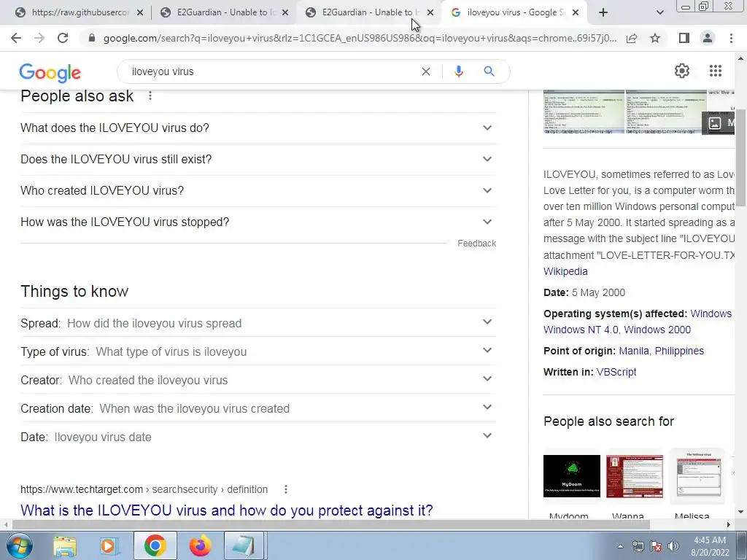Open the notepad app on taskbar

pyautogui.click(x=244, y=545)
